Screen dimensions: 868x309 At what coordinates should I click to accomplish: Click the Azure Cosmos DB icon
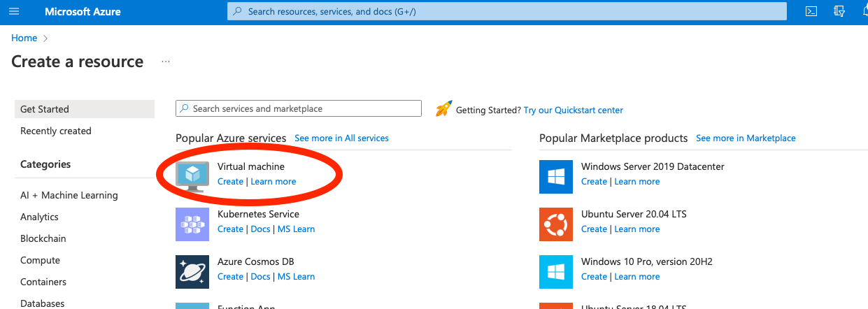pos(192,271)
